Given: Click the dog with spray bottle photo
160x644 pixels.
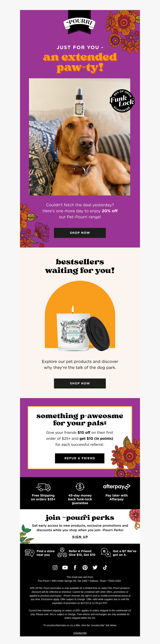Looking at the screenshot, I should 80,137.
